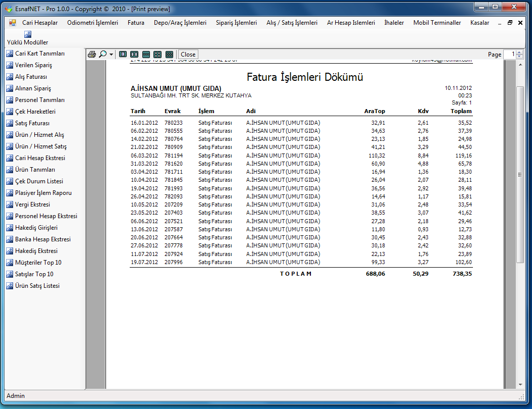Image resolution: width=532 pixels, height=409 pixels.
Task: Open Personel Tanımları module
Action: (x=36, y=100)
